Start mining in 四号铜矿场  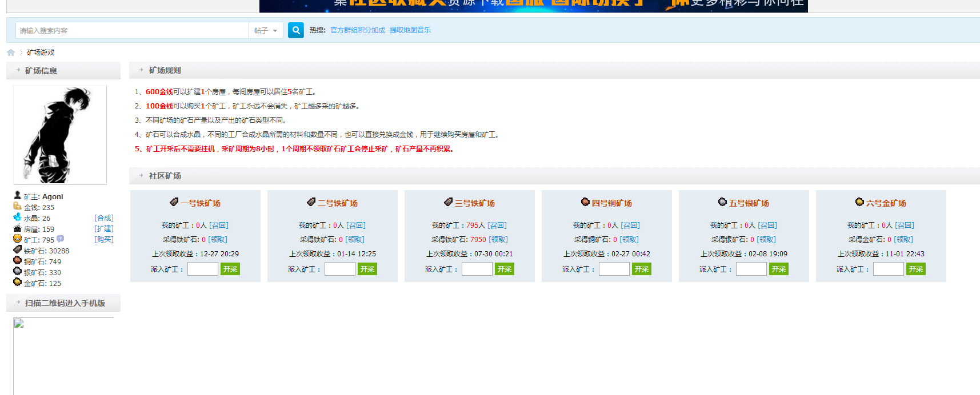pos(642,269)
